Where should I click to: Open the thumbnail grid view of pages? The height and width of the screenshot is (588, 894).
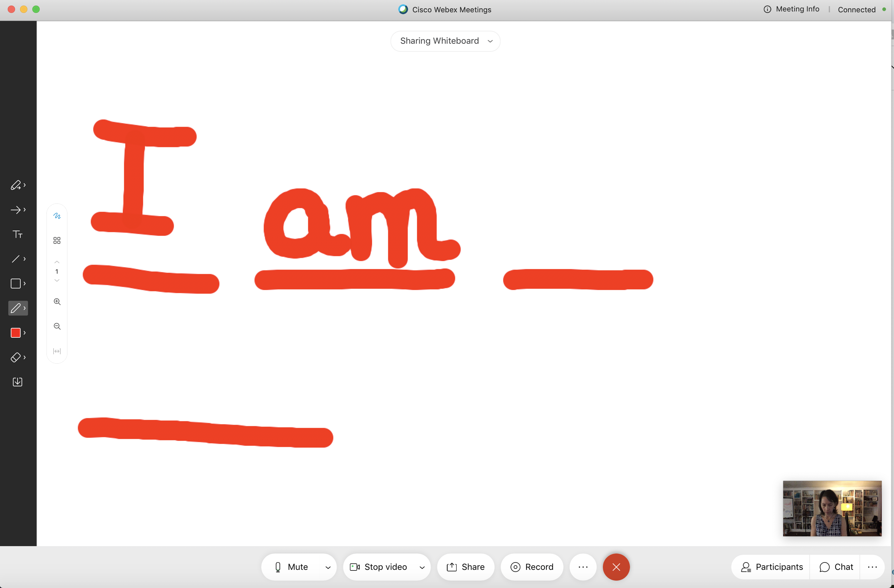(x=57, y=240)
